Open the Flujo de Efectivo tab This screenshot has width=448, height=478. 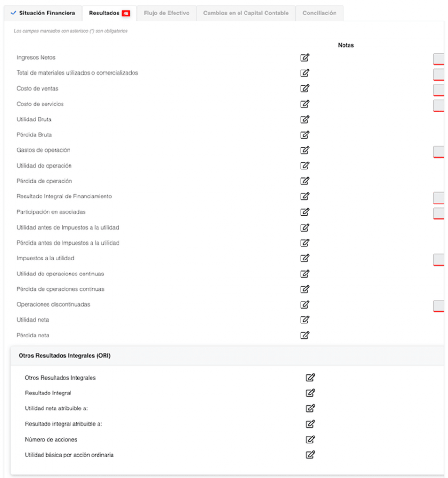coord(167,13)
